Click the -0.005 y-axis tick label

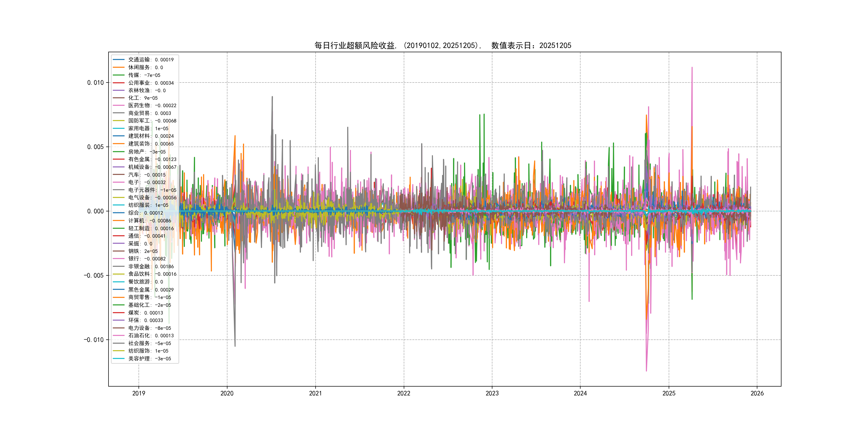click(94, 276)
